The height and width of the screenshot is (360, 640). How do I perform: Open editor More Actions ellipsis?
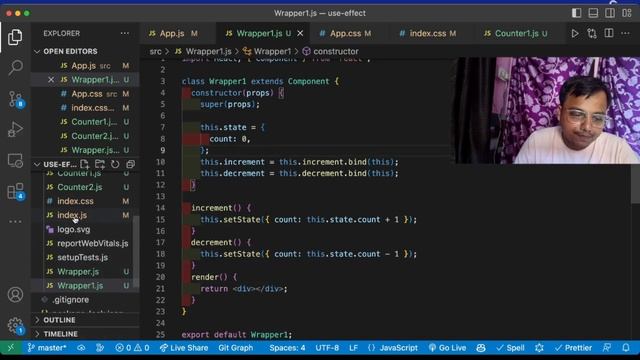(625, 33)
